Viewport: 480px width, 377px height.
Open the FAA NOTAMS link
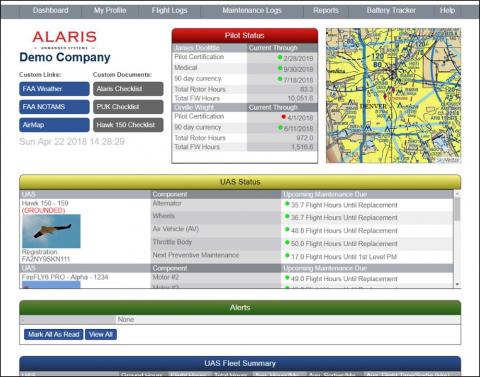pyautogui.click(x=54, y=107)
